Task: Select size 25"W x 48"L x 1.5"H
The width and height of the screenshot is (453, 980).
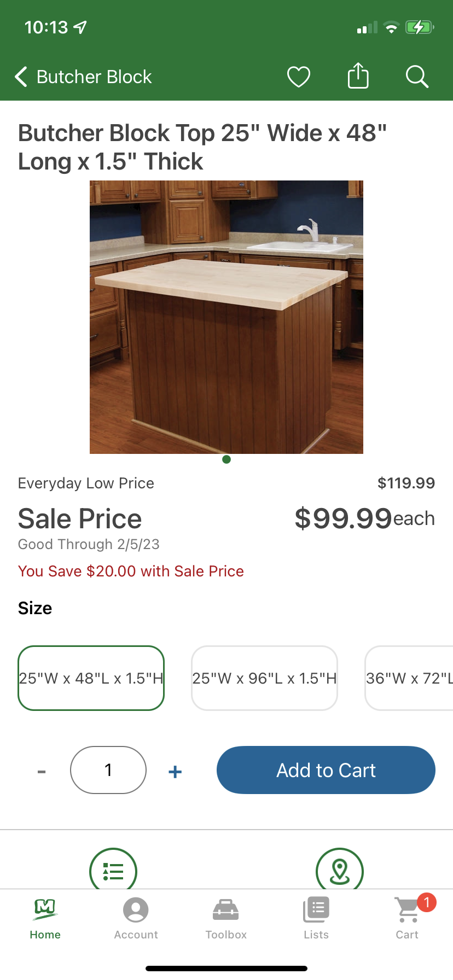Action: click(x=91, y=678)
